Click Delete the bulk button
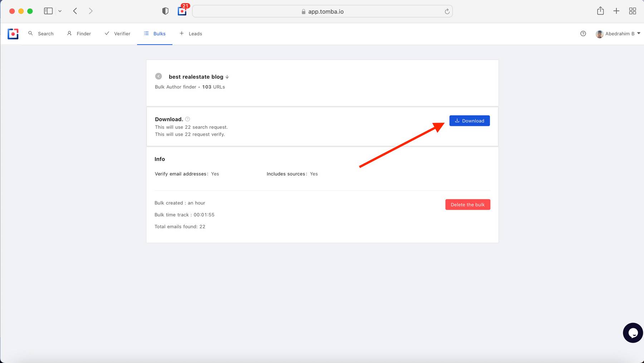 click(468, 205)
